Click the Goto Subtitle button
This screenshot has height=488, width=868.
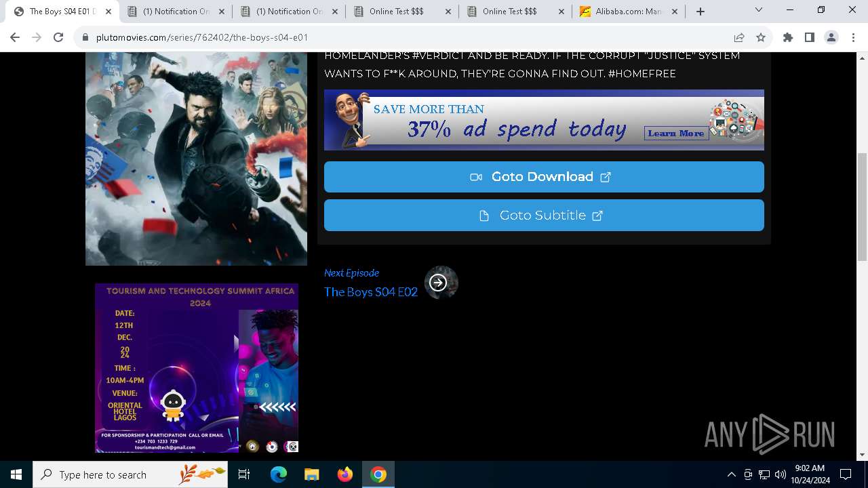[544, 216]
